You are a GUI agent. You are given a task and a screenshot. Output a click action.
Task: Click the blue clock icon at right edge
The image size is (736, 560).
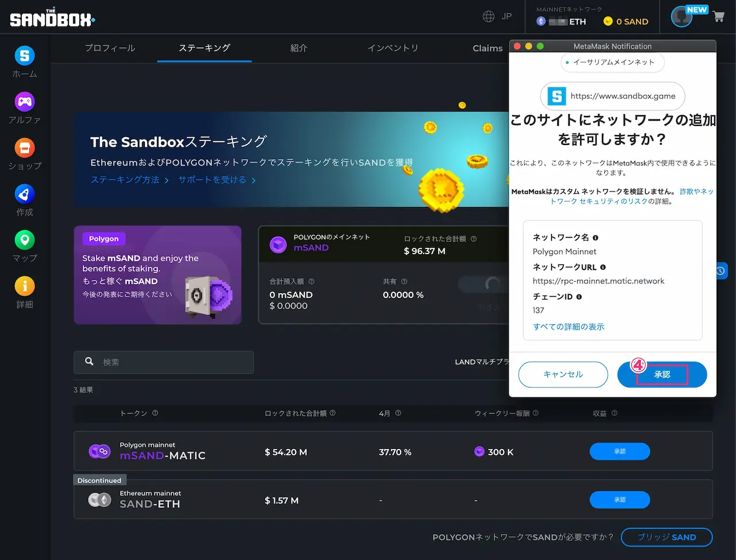pyautogui.click(x=721, y=271)
